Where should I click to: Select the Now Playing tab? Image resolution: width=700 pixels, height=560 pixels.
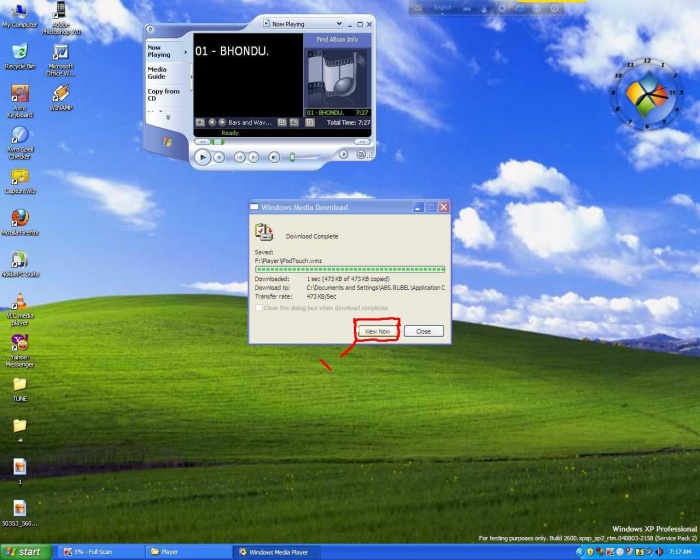pyautogui.click(x=163, y=51)
